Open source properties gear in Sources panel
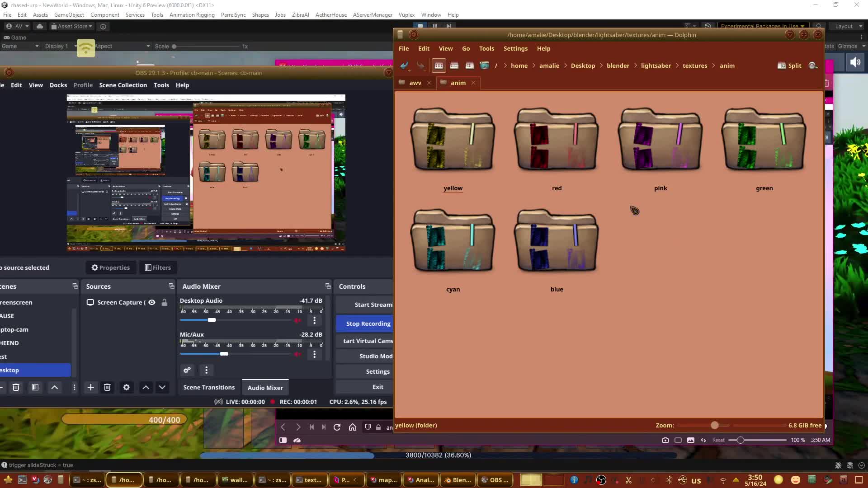The image size is (868, 488). [x=127, y=387]
